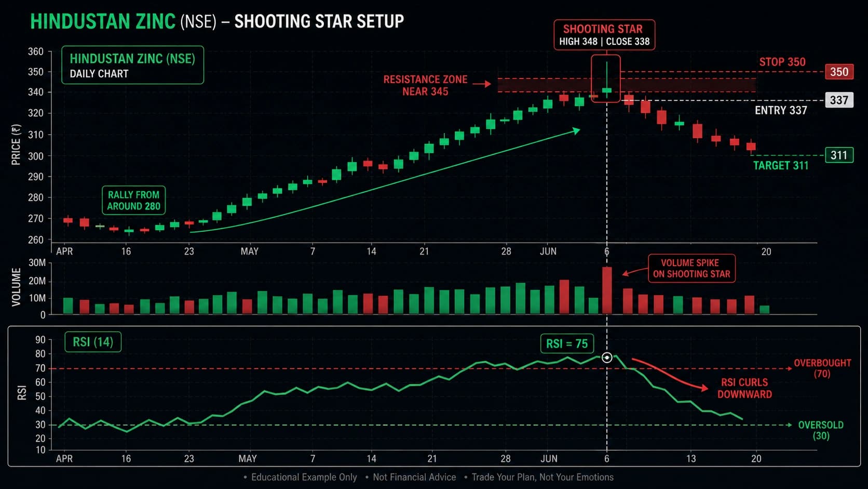
Task: Click the 'RSI = 75' value badge
Action: (567, 343)
